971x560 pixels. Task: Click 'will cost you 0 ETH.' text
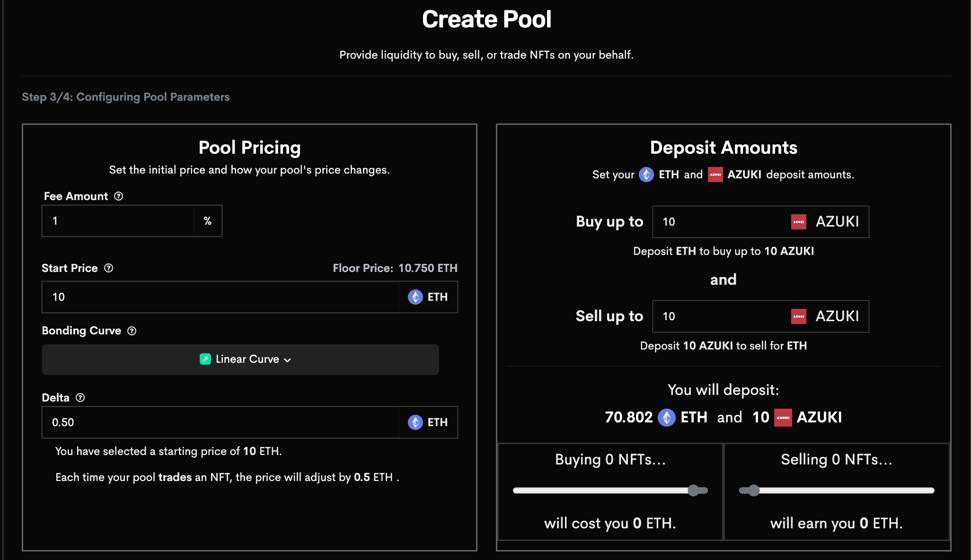[x=610, y=523]
